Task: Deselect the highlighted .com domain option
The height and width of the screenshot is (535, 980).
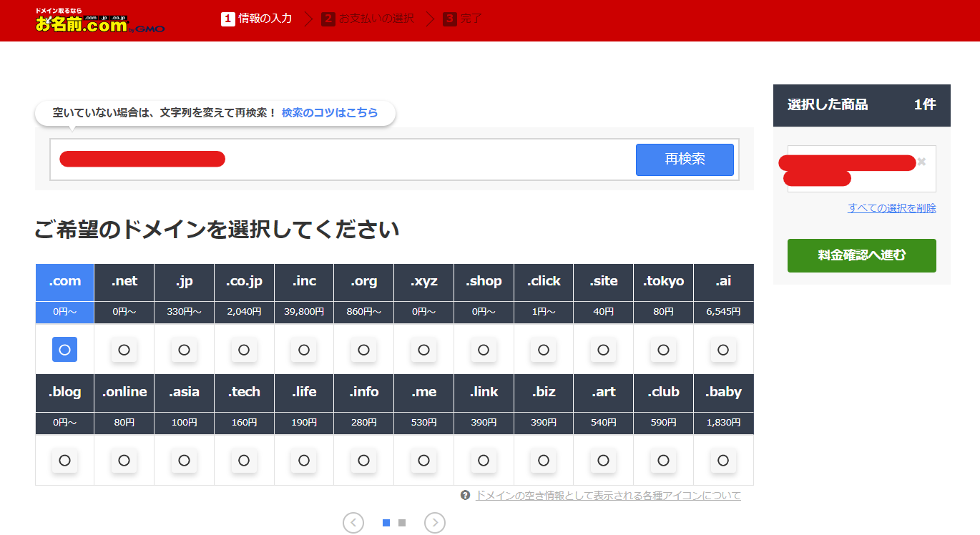Action: (x=64, y=350)
